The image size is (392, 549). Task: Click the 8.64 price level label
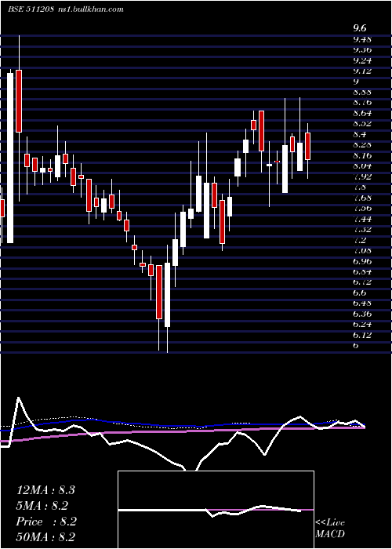click(362, 113)
